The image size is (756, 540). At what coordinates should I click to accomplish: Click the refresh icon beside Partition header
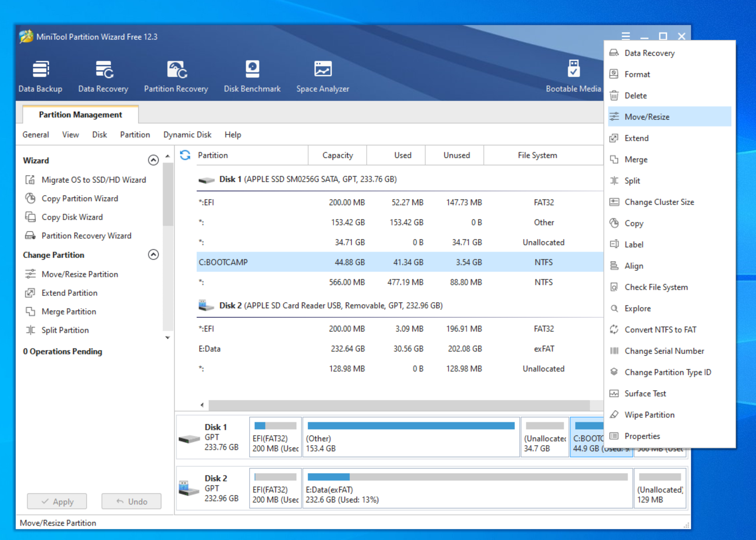point(185,155)
